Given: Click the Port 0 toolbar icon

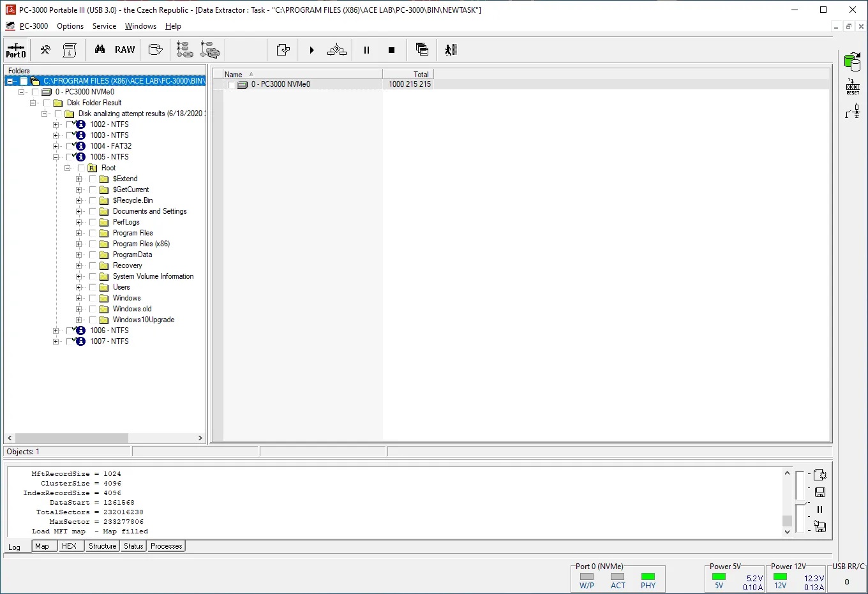Looking at the screenshot, I should tap(16, 50).
